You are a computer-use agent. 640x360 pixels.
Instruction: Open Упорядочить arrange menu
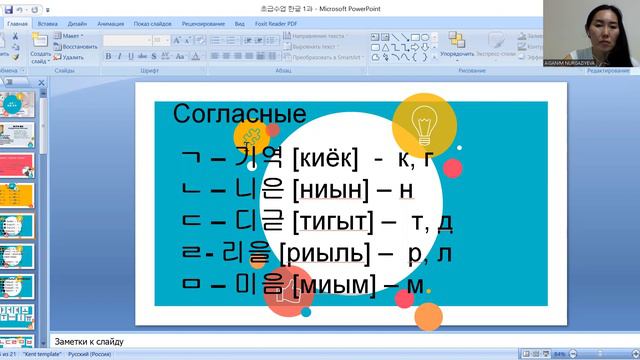point(457,46)
